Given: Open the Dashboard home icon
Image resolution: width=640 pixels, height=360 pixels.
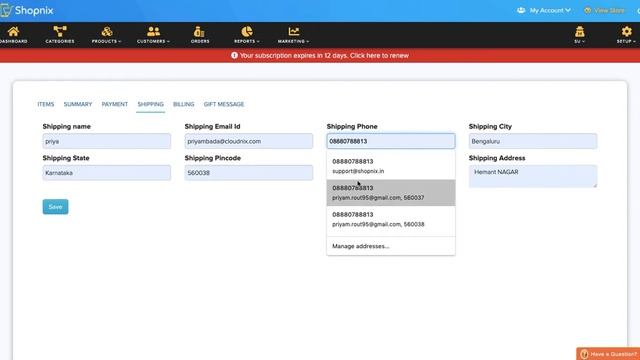Looking at the screenshot, I should click(x=13, y=31).
